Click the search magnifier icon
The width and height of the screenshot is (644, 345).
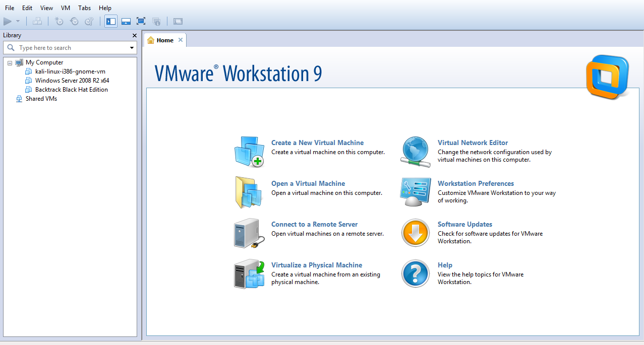pyautogui.click(x=11, y=48)
